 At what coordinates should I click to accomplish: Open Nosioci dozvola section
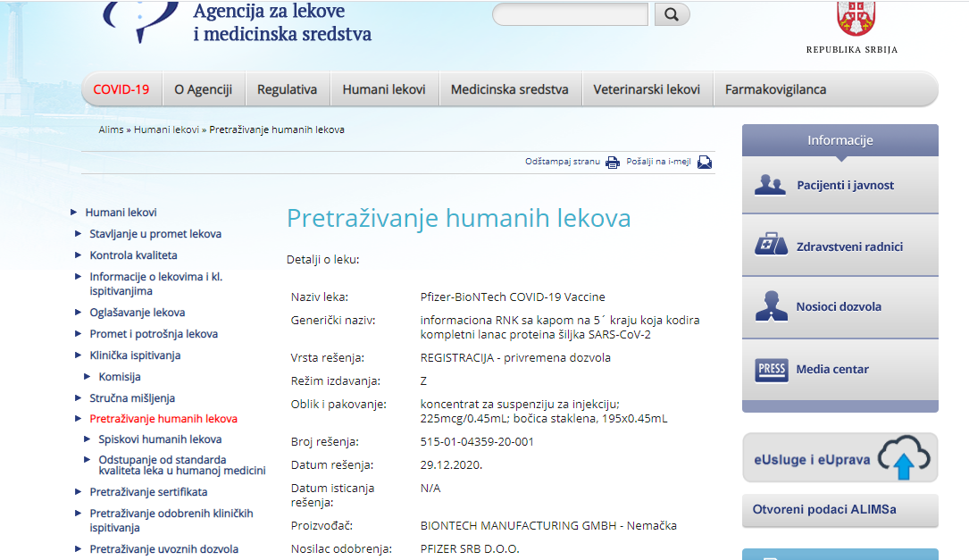point(840,307)
